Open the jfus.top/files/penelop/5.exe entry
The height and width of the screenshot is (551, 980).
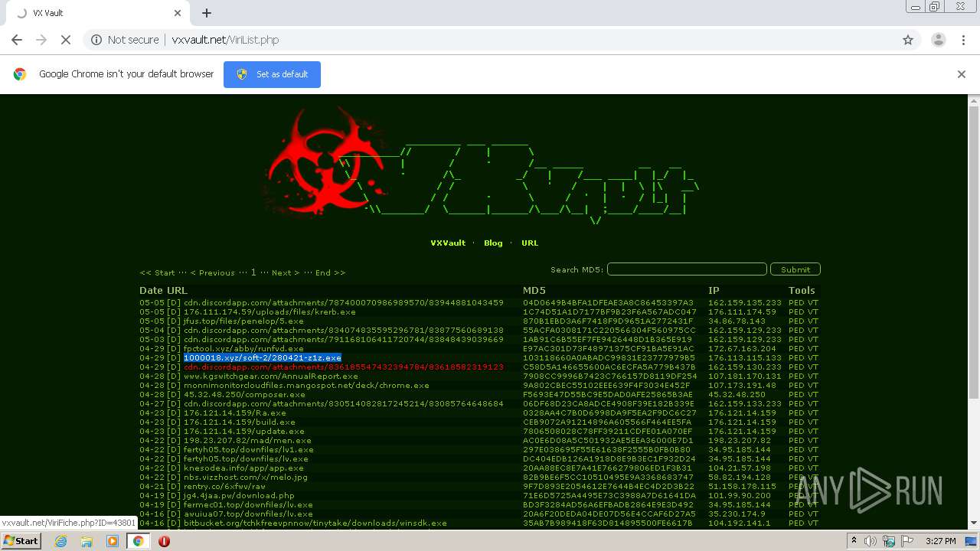coord(243,321)
